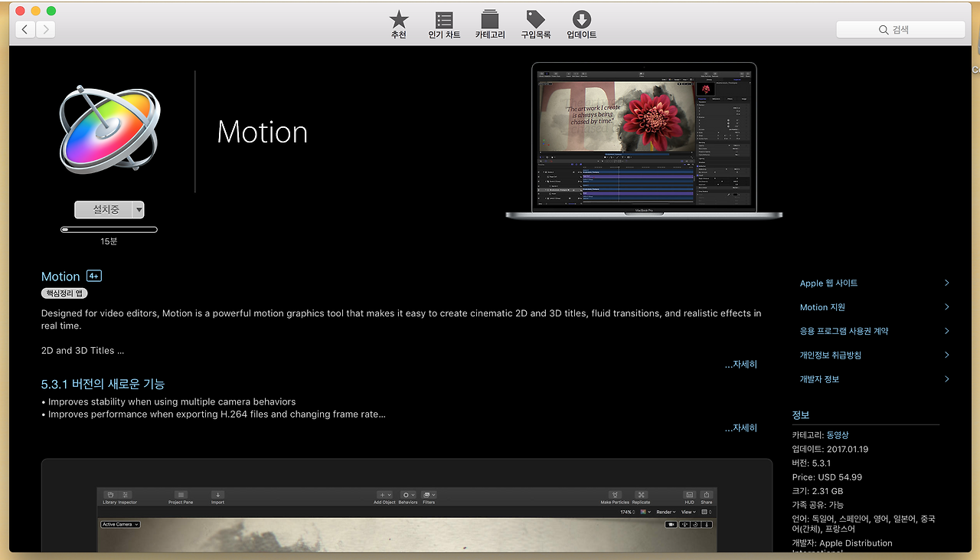Expand the 5.3.1 release notes with ...자세히
This screenshot has width=980, height=560.
(x=741, y=428)
